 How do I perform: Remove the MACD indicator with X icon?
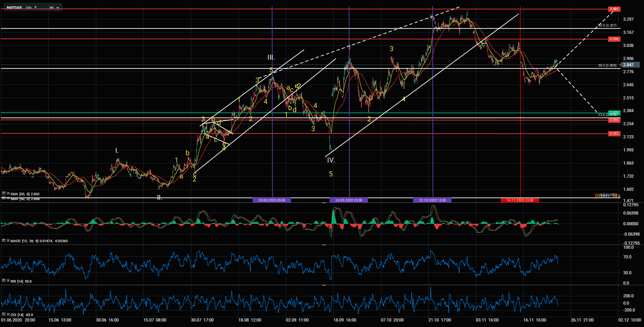(8, 240)
